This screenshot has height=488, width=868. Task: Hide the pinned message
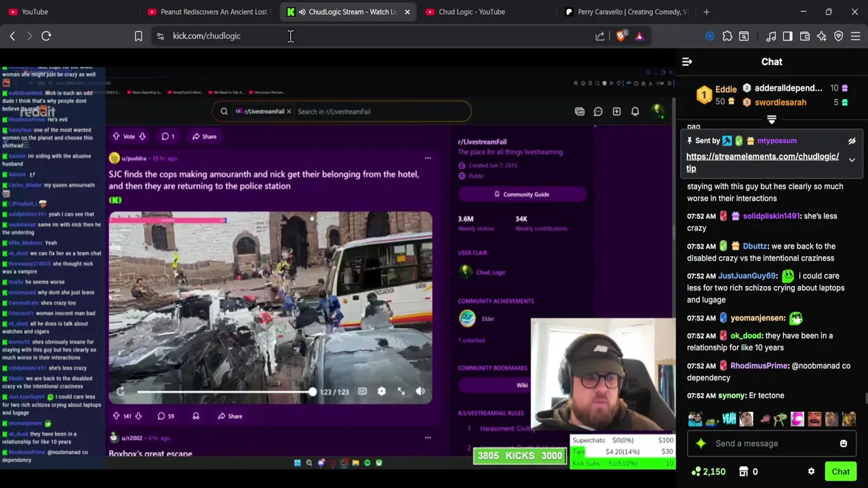click(x=852, y=141)
